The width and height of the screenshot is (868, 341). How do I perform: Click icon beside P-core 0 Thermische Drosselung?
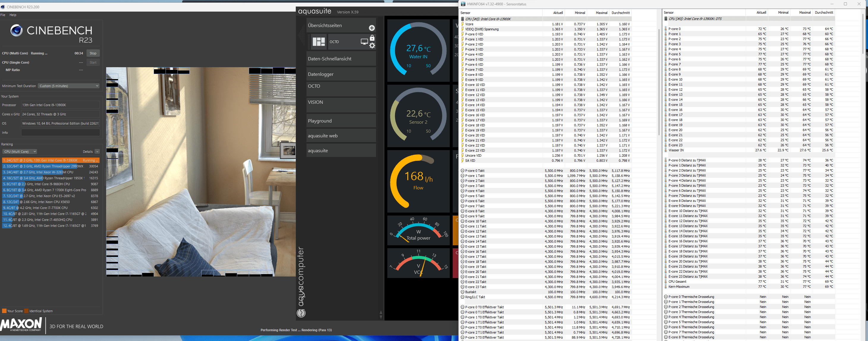[x=666, y=296]
